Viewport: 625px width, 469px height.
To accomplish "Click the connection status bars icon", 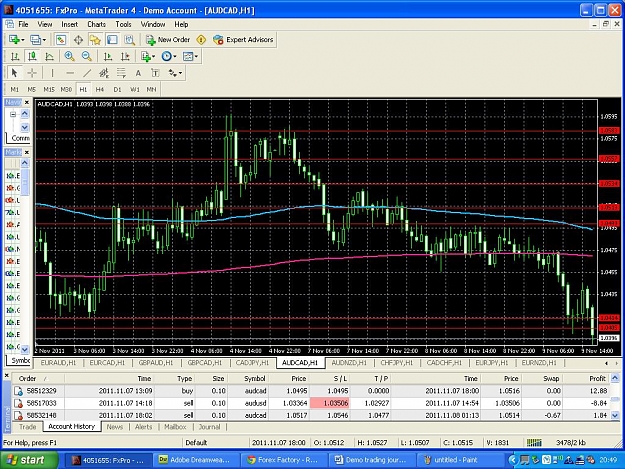I will [534, 443].
